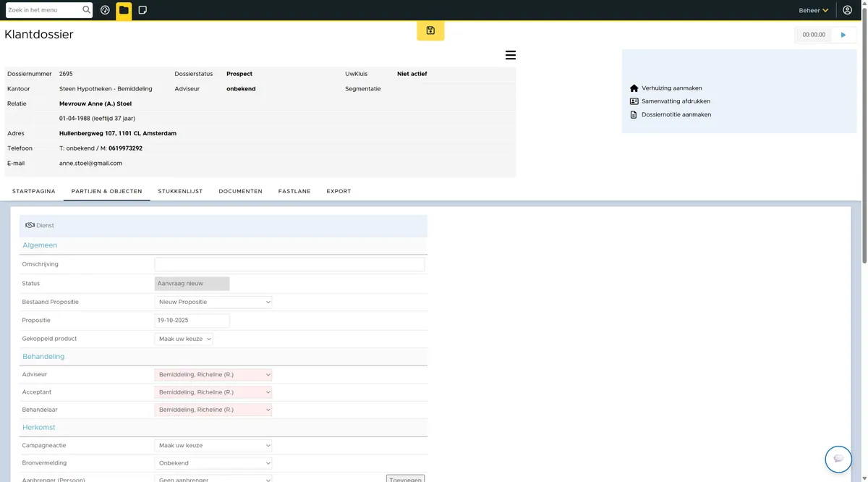Image resolution: width=868 pixels, height=482 pixels.
Task: Open the hamburger menu above dossier details
Action: tap(510, 55)
